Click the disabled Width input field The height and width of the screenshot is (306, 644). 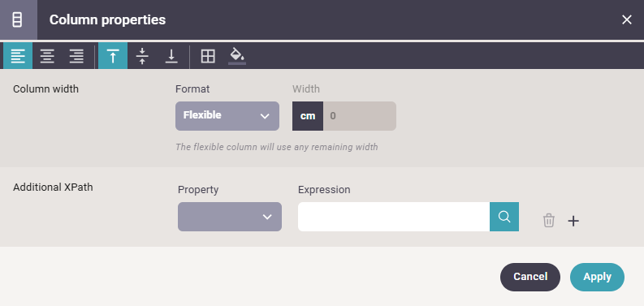(x=360, y=116)
